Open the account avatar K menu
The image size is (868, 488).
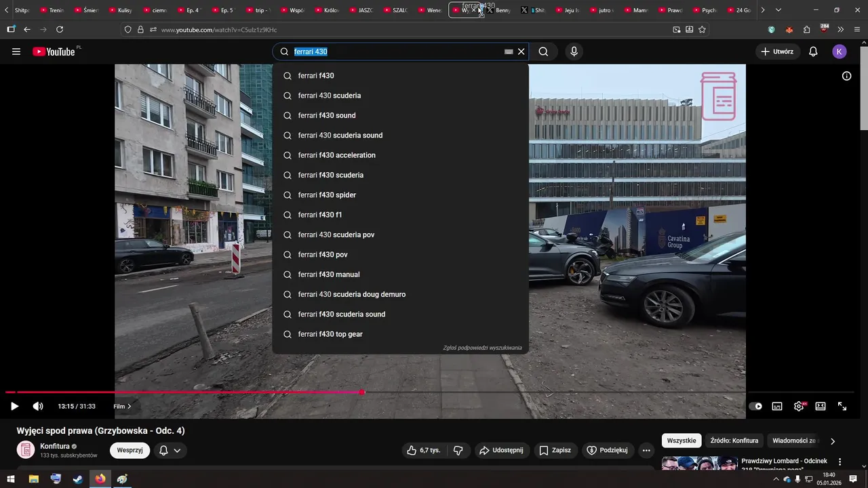(x=840, y=52)
